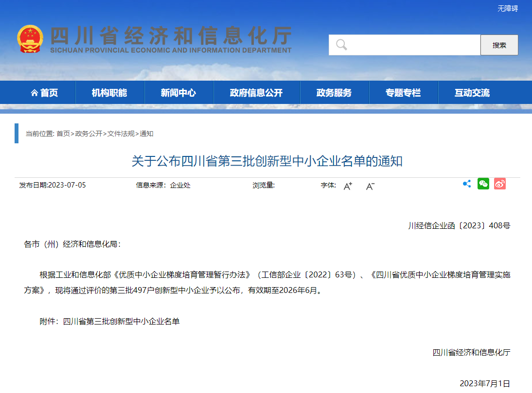Click the blue generic share icon
532x393 pixels.
point(467,184)
